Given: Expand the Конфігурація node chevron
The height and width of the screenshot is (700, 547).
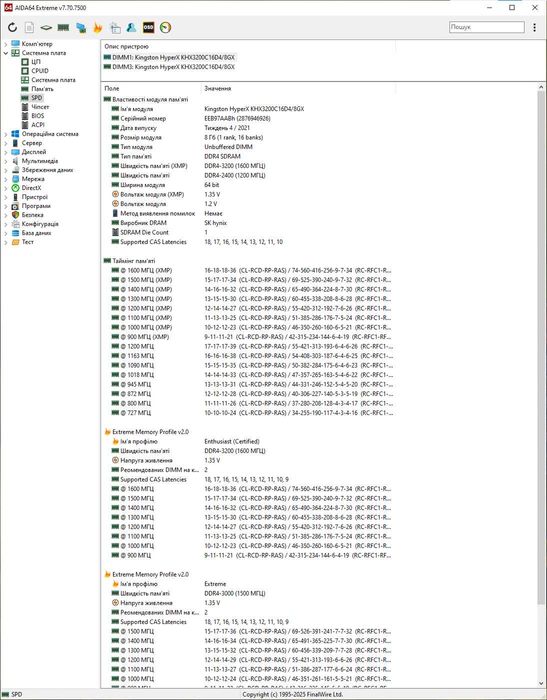Looking at the screenshot, I should click(x=5, y=224).
